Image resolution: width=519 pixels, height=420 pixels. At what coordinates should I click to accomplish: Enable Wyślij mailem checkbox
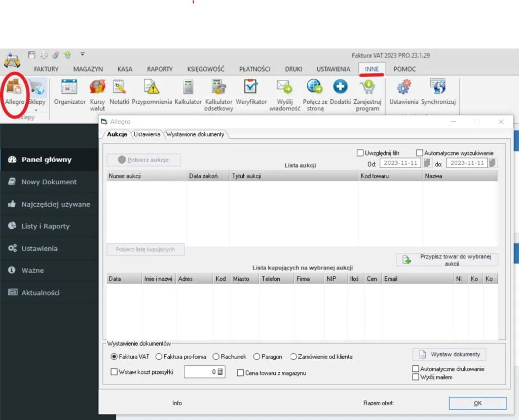416,377
